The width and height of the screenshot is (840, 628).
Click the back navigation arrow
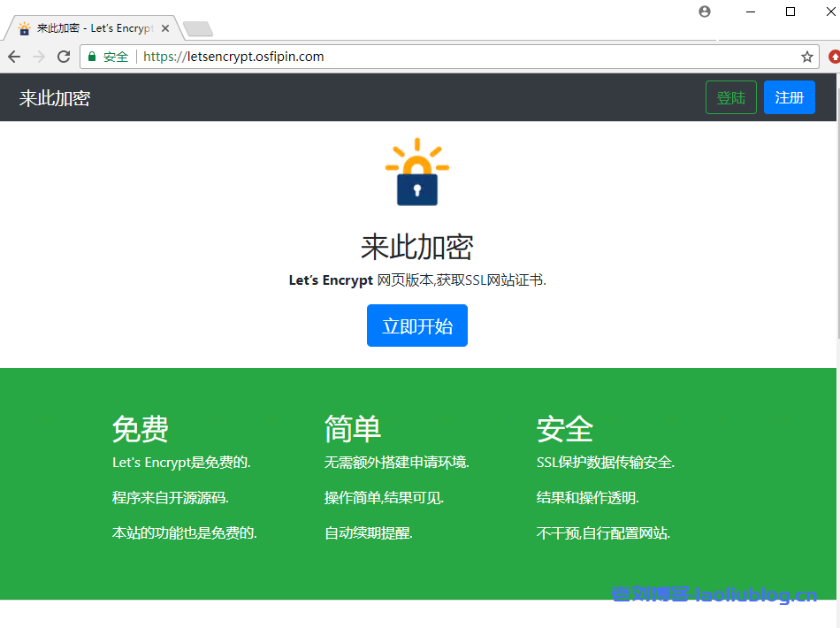(x=15, y=56)
